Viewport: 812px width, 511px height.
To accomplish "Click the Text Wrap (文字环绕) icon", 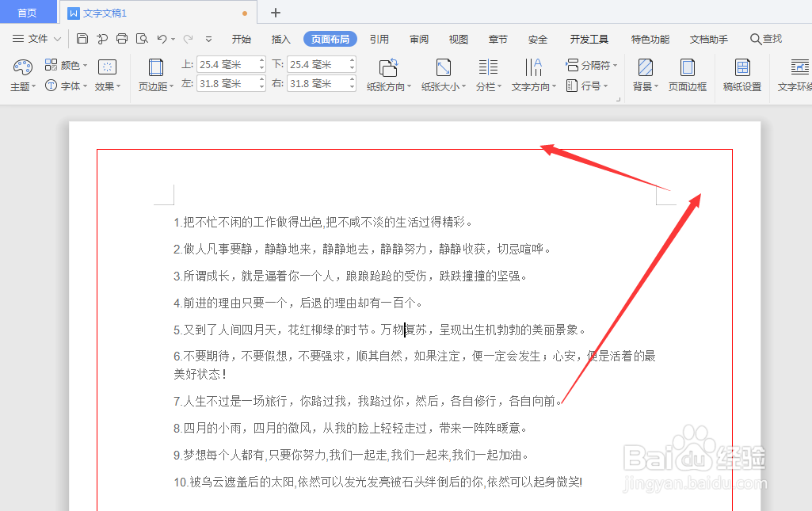I will click(800, 67).
